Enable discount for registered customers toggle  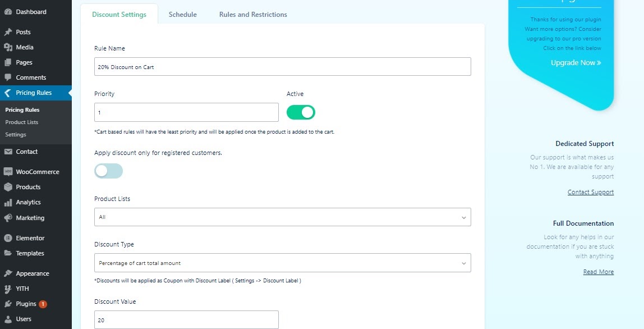pyautogui.click(x=108, y=171)
